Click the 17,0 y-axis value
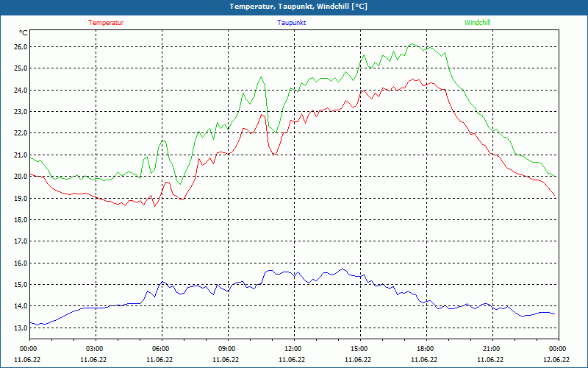 (x=21, y=241)
